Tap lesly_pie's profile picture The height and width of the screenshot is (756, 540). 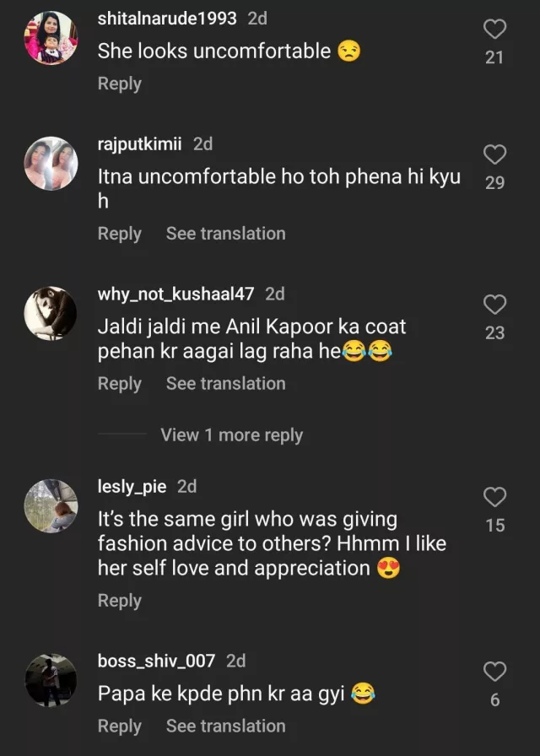pyautogui.click(x=51, y=505)
